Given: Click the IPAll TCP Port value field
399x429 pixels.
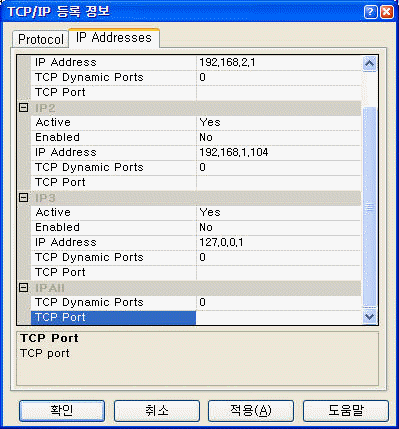Looking at the screenshot, I should point(278,317).
